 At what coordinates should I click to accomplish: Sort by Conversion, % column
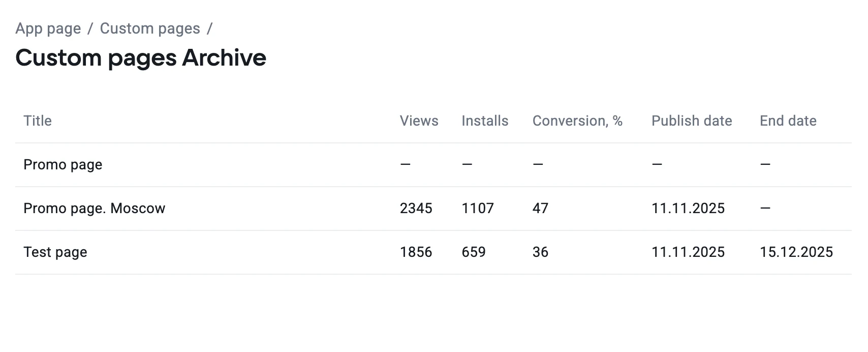point(577,121)
